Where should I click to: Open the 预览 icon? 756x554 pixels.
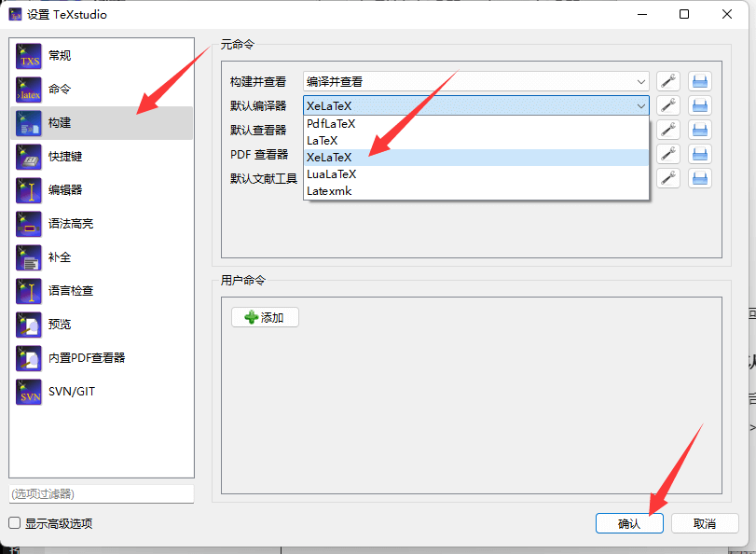point(29,325)
